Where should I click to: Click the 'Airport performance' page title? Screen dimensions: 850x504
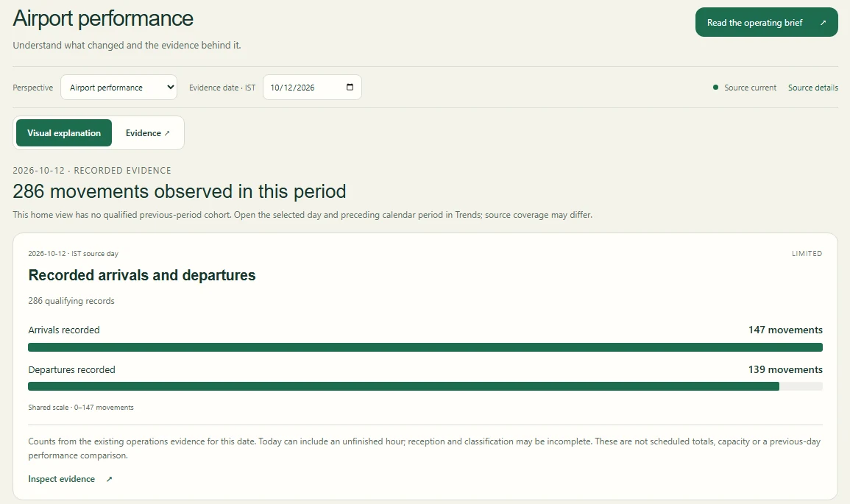pyautogui.click(x=103, y=18)
